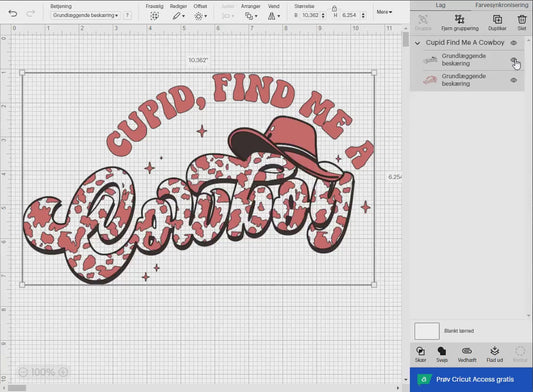Open the Rediger edit pencil dropdown
Viewport: 533px width, 392px height.
pyautogui.click(x=178, y=16)
